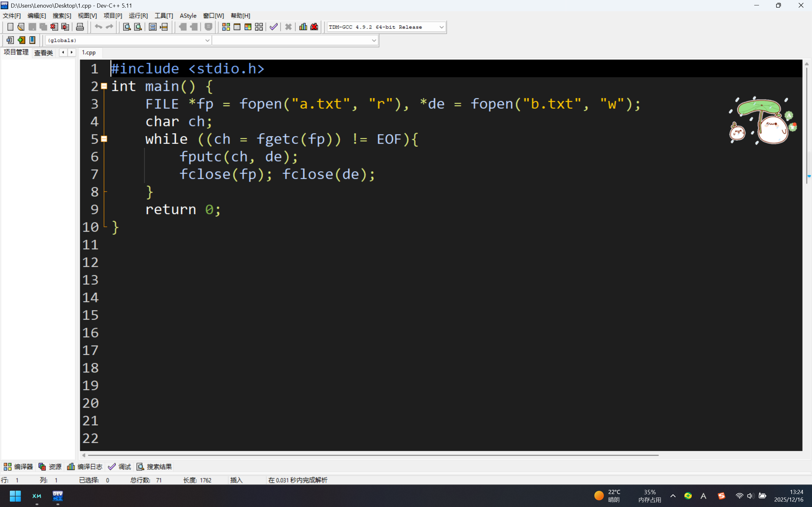Switch to the 查看类 sidebar tab
812x507 pixels.
tap(43, 53)
